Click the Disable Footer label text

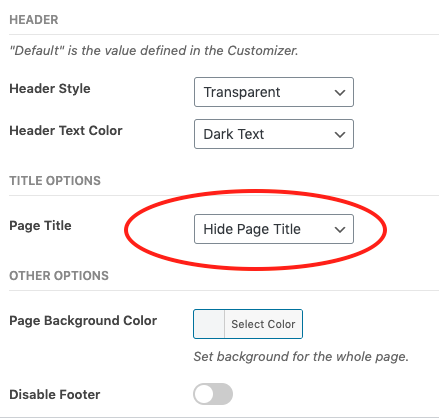[x=55, y=394]
